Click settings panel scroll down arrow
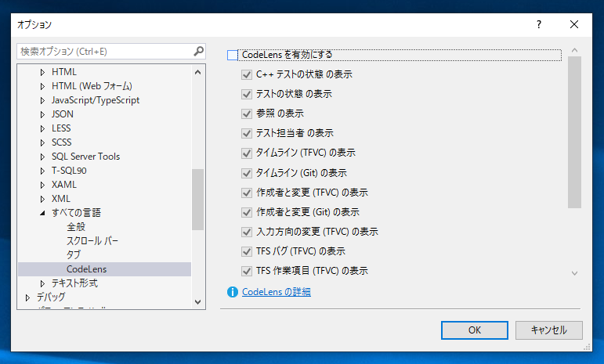Viewport: 604px width, 364px height. (574, 273)
